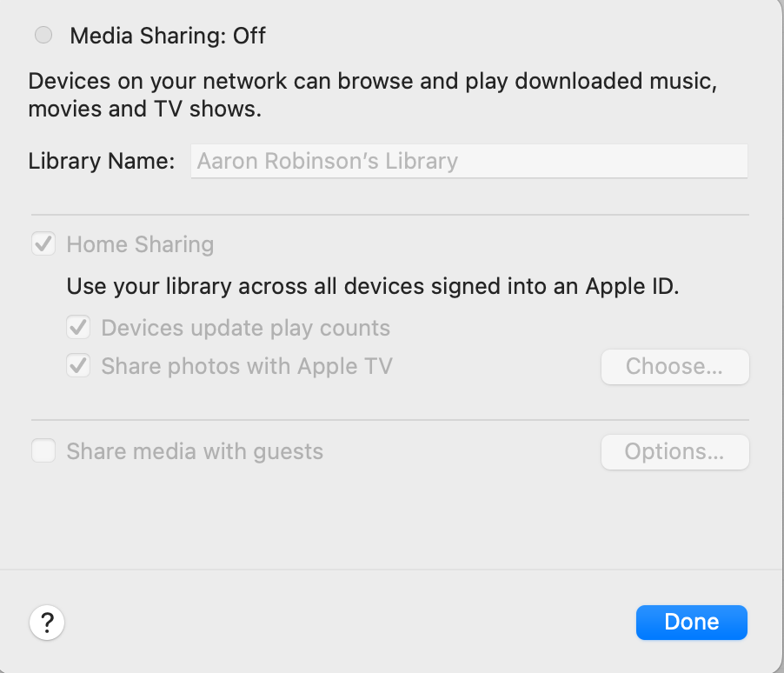Click the "Devices update play counts" label
This screenshot has height=673, width=784.
[246, 328]
